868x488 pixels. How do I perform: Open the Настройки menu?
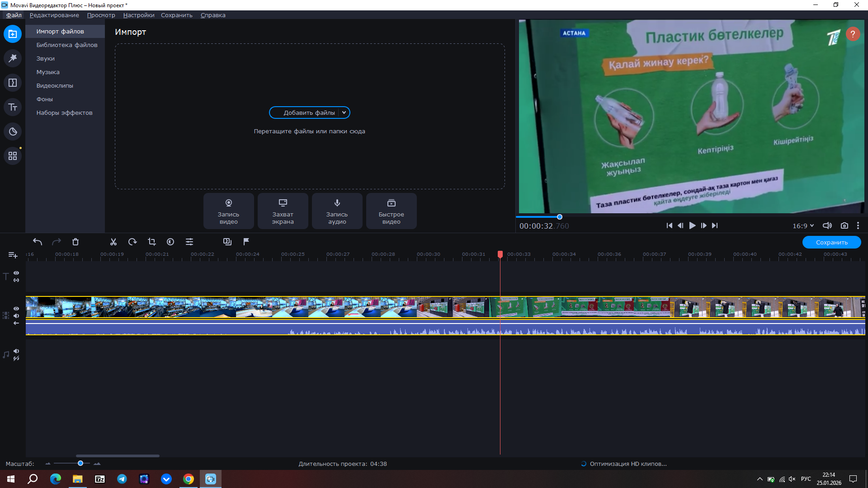pos(138,15)
